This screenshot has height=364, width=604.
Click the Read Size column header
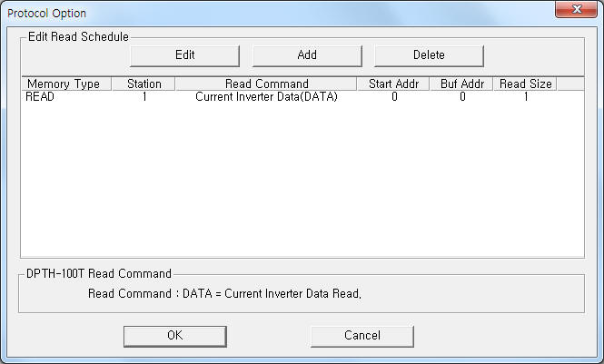tap(525, 84)
